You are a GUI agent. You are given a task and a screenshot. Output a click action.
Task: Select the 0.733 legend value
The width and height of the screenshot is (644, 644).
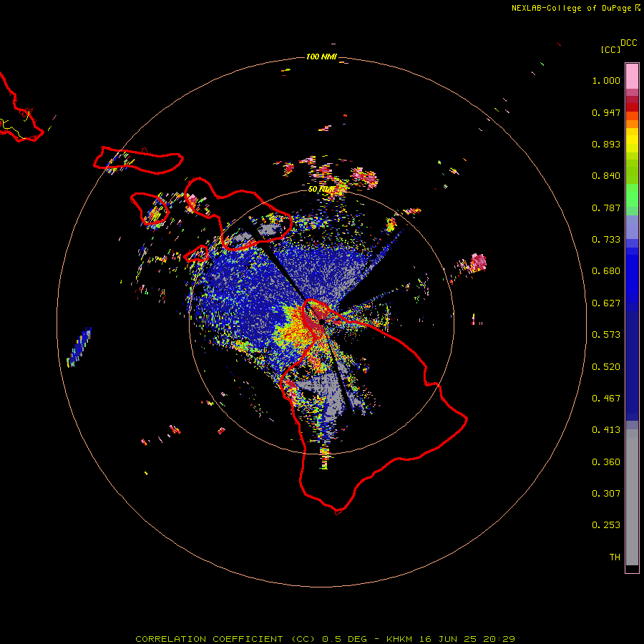(x=606, y=240)
